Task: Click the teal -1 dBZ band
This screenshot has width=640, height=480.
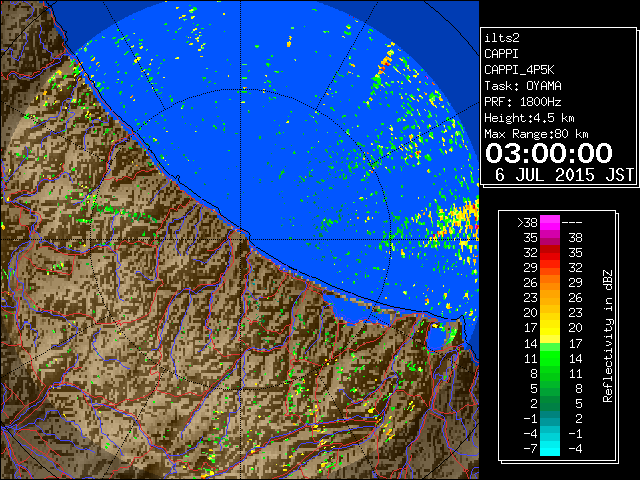Action: [550, 418]
